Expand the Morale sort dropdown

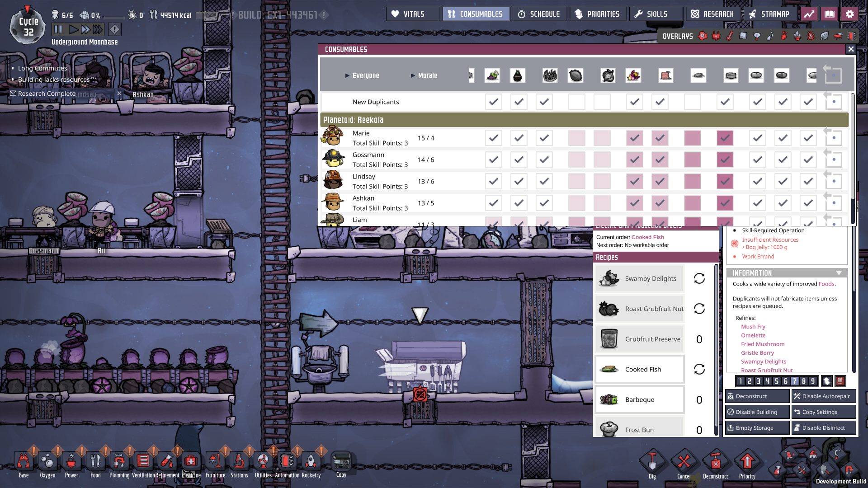click(424, 75)
